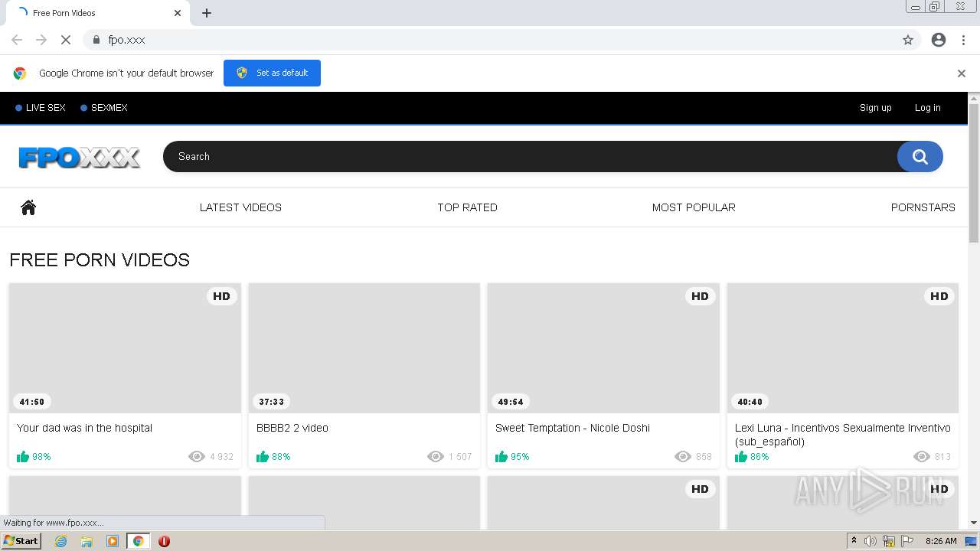Click the blue magnifier search button
The height and width of the screenshot is (551, 980).
(x=920, y=157)
